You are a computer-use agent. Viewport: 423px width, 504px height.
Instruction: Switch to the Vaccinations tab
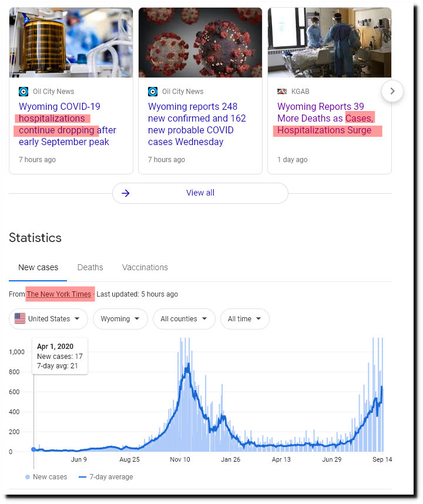pyautogui.click(x=145, y=267)
